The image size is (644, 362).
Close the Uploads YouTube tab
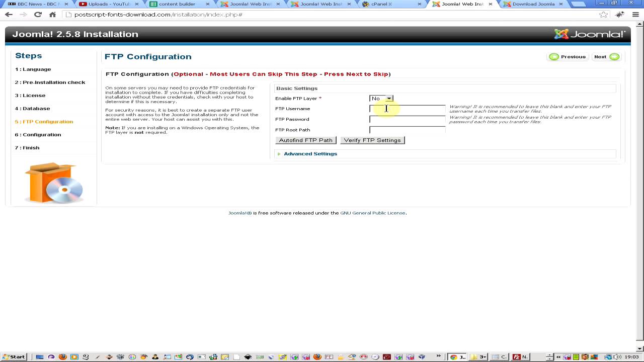click(x=137, y=4)
